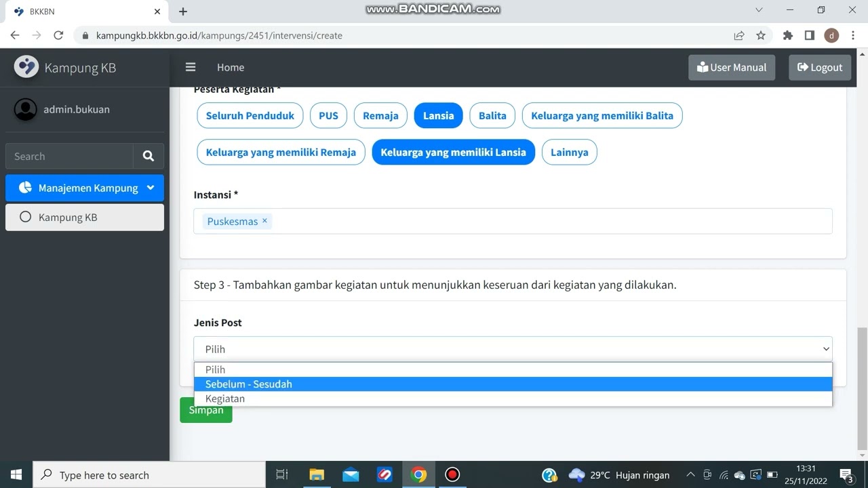Click the tab search chevron in Chrome
This screenshot has height=488, width=868.
[x=759, y=10]
